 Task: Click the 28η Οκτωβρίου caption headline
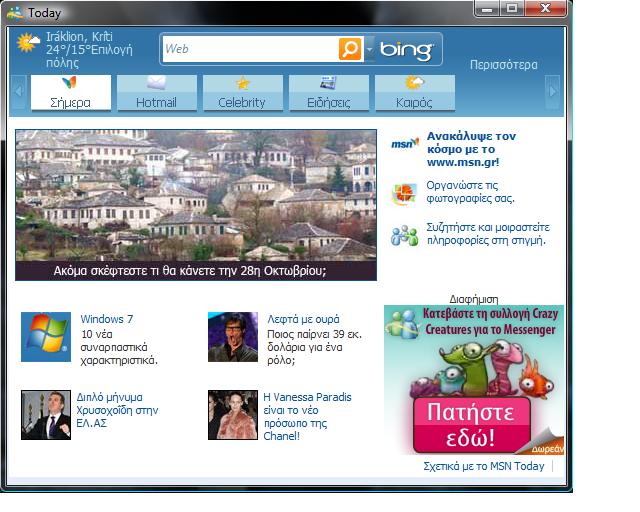tap(190, 271)
